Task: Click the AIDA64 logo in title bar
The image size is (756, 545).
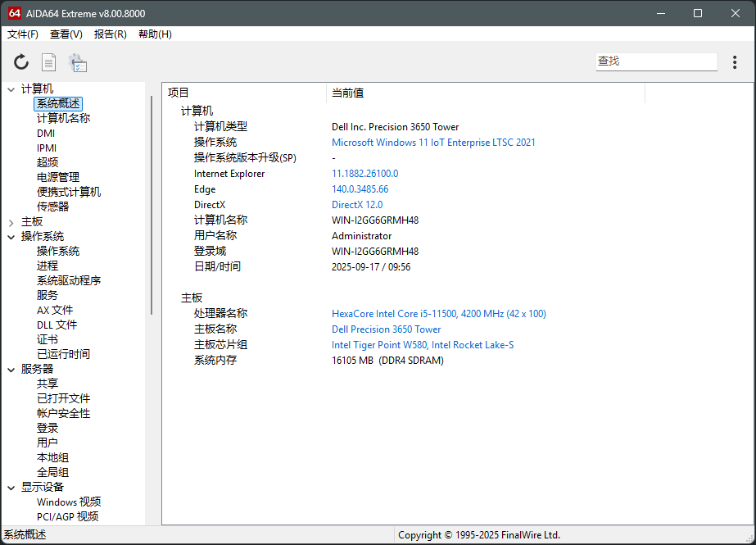Action: 14,13
